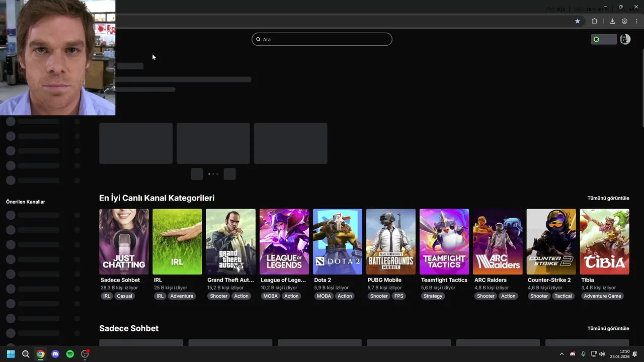Select the Shooter tag under Grand Theft Auto
Viewport: 644px width, 362px height.
(x=219, y=296)
